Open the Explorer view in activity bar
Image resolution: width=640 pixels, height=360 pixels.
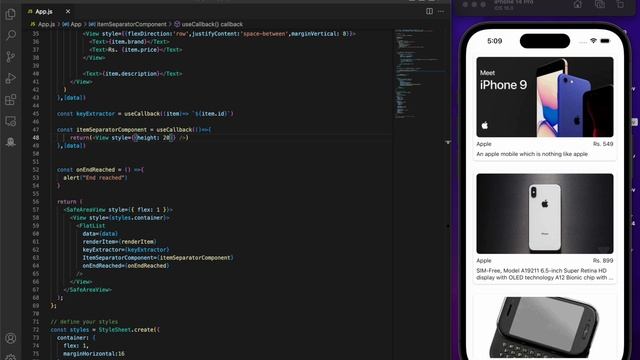(11, 14)
